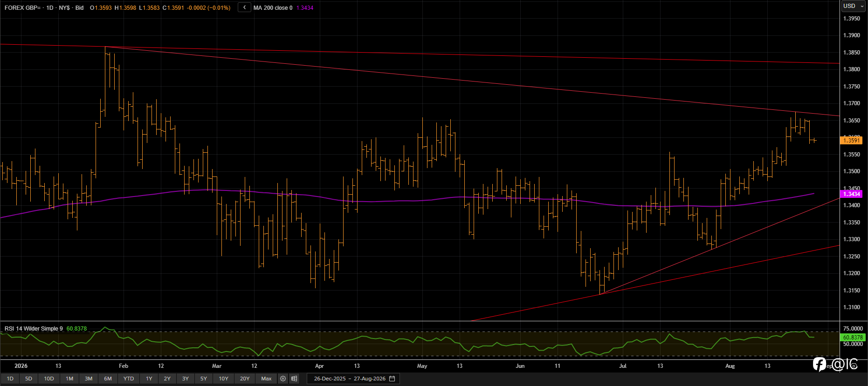
Task: Open the USD currency dropdown
Action: (x=853, y=6)
